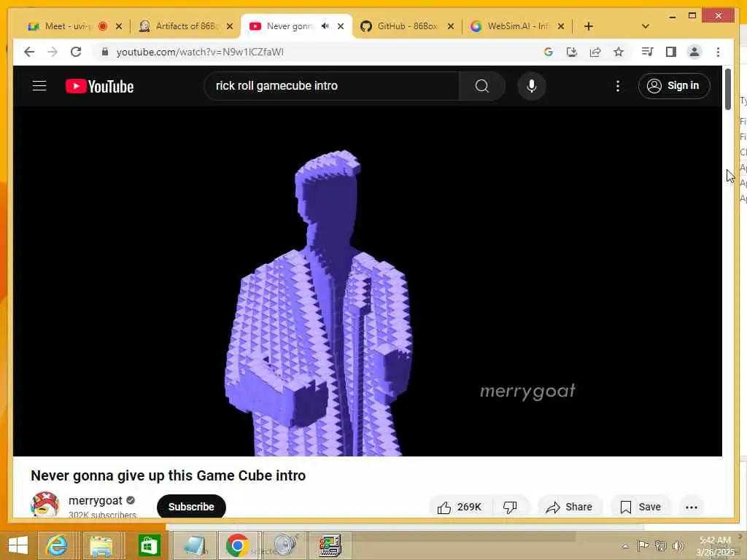The image size is (747, 560).
Task: Click the YouTube search box
Action: pyautogui.click(x=332, y=86)
